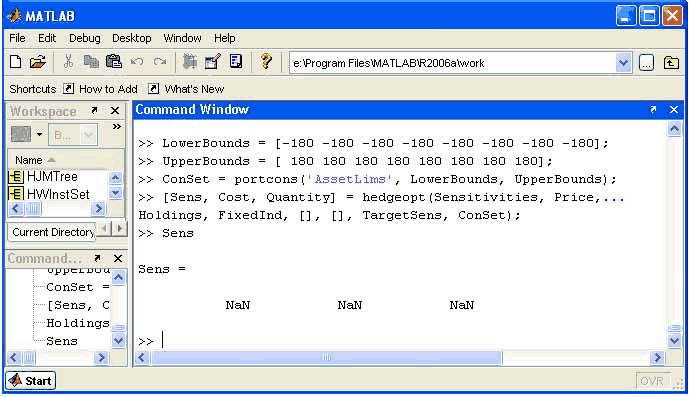Launch Simulink from toolbar icon
The image size is (689, 397).
(x=190, y=62)
